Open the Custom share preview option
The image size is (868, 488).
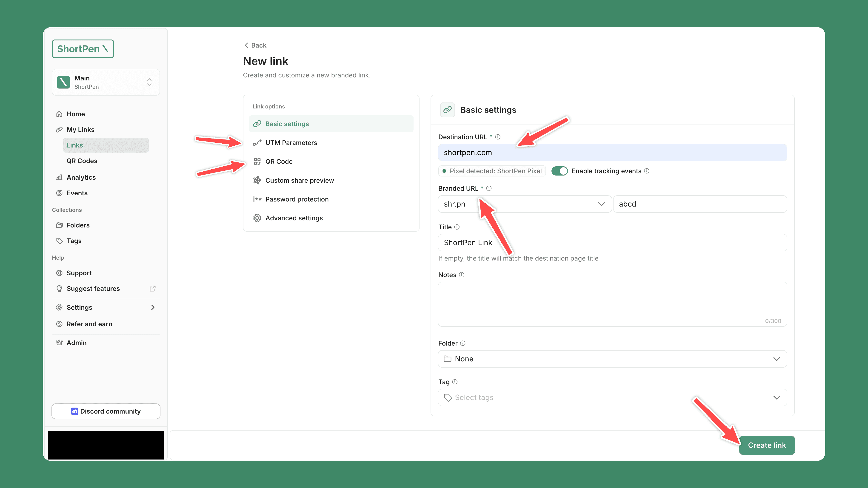pos(331,181)
